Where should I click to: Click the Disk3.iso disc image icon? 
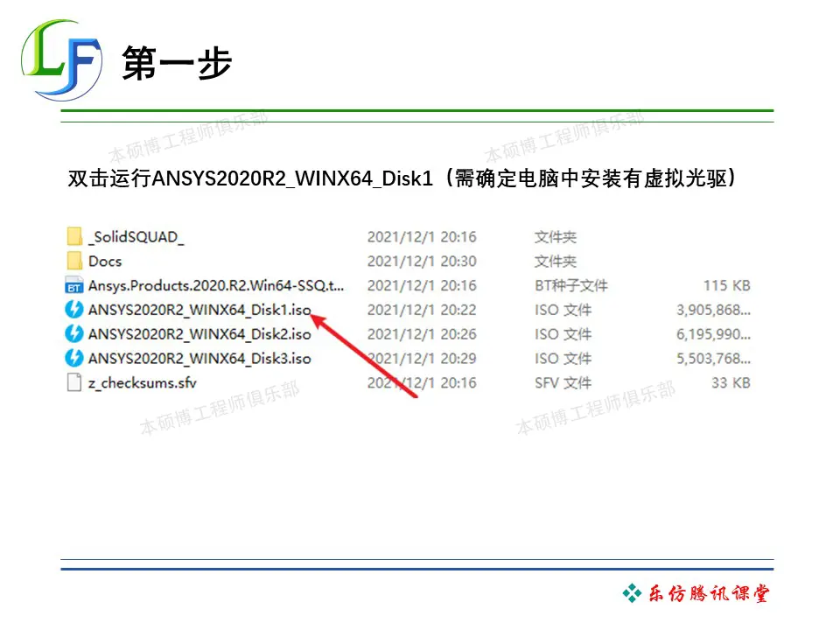[x=73, y=358]
